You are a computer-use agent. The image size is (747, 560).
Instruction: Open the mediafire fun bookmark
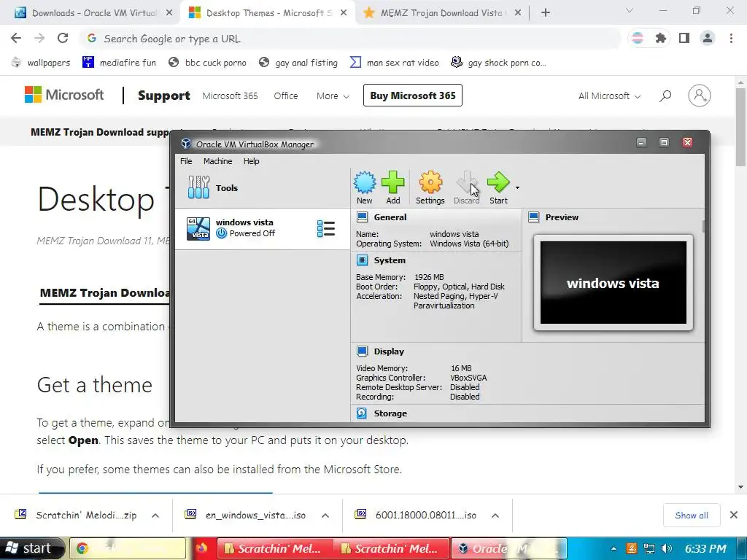[120, 63]
